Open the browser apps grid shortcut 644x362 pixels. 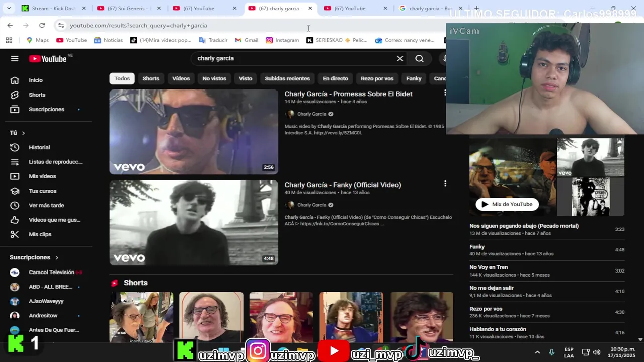(9, 40)
